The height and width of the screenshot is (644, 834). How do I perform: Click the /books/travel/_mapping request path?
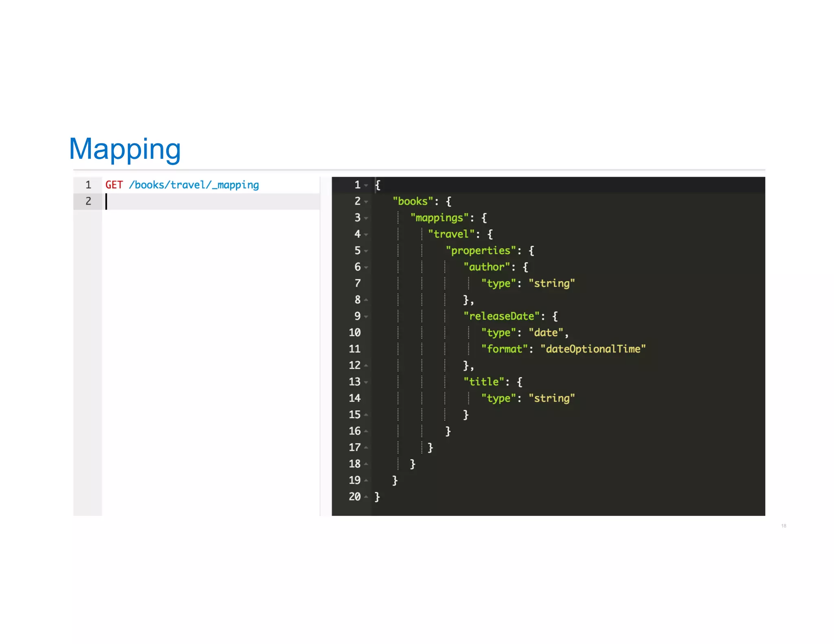[194, 185]
